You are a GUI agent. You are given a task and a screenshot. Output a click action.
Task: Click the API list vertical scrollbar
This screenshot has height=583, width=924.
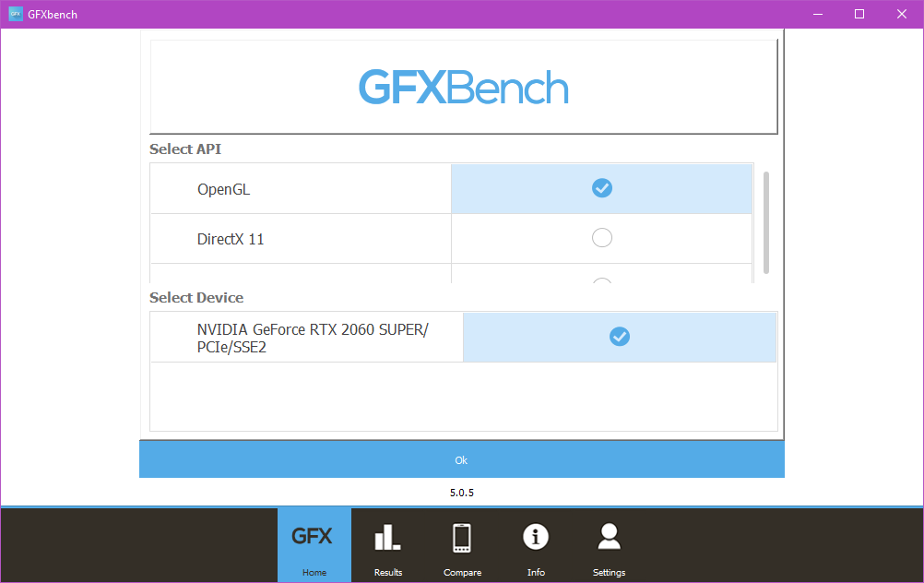(x=766, y=223)
